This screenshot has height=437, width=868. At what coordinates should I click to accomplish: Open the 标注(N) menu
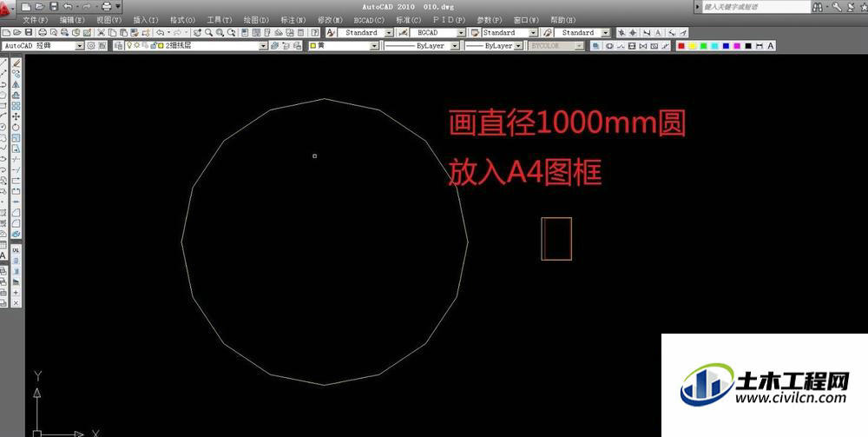point(293,20)
